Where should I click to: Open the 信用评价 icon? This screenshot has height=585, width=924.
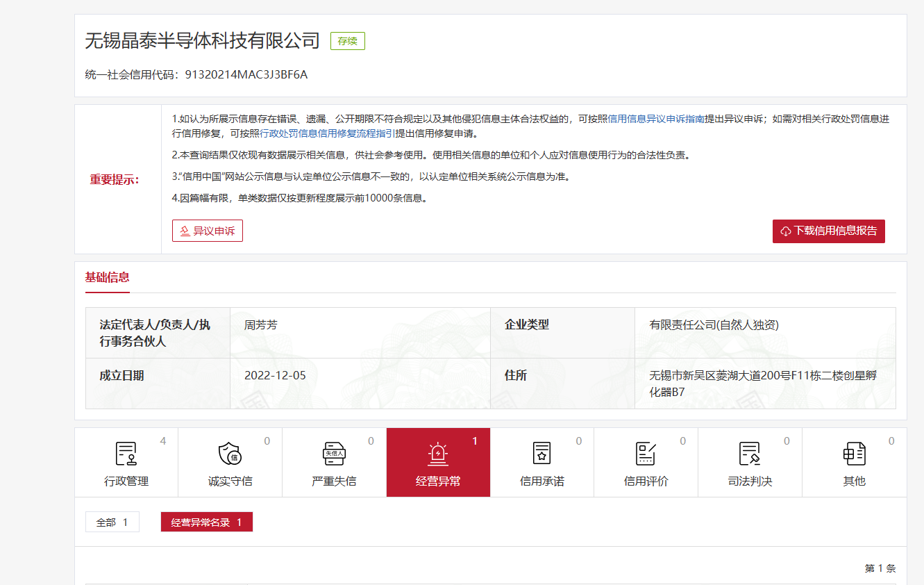coord(646,454)
